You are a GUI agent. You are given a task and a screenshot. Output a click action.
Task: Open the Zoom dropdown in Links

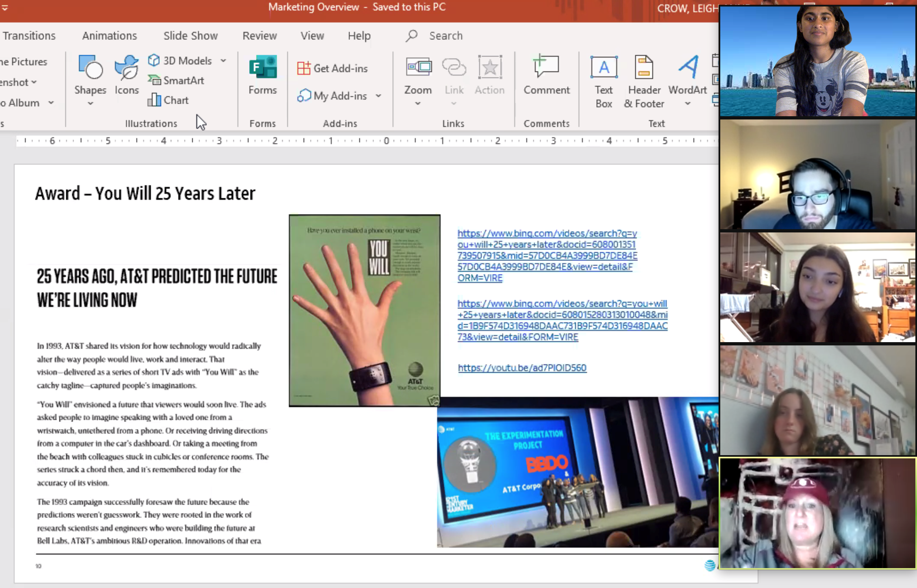coord(418,103)
